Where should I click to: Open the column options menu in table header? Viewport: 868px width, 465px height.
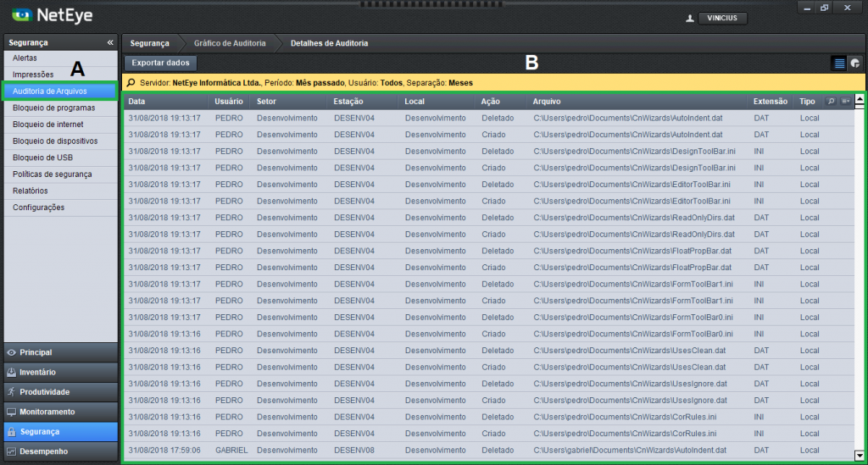(x=845, y=101)
